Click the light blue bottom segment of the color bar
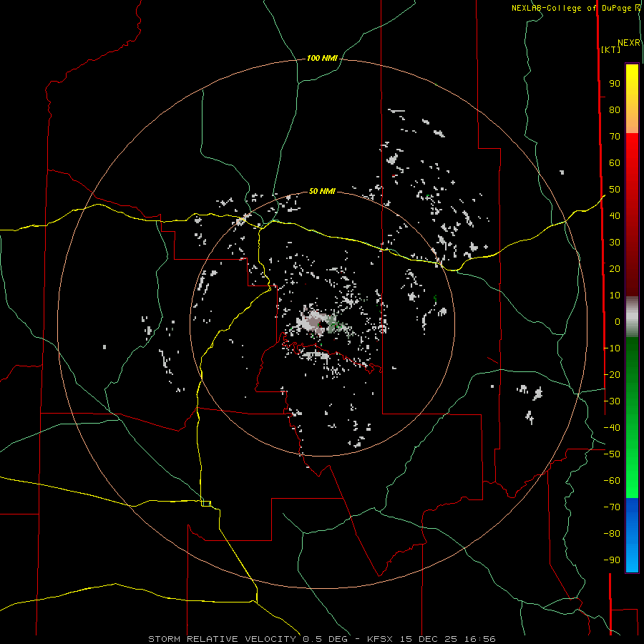644x644 pixels. coord(632,560)
